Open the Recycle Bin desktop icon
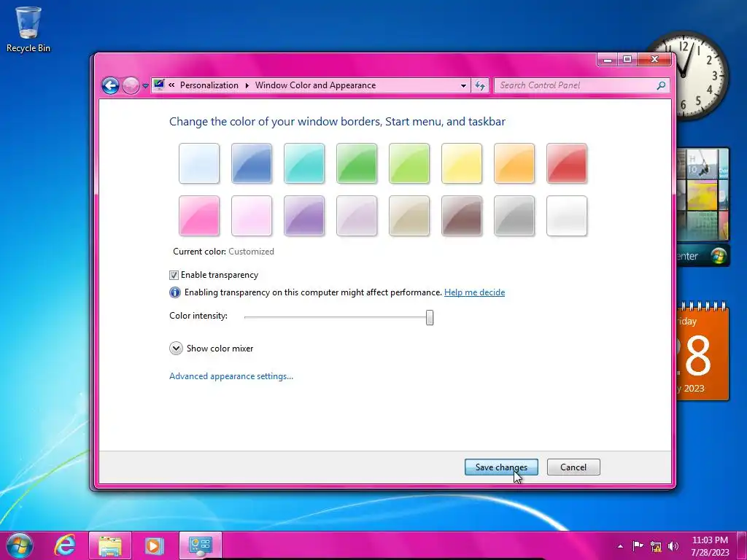The height and width of the screenshot is (560, 747). 28,29
